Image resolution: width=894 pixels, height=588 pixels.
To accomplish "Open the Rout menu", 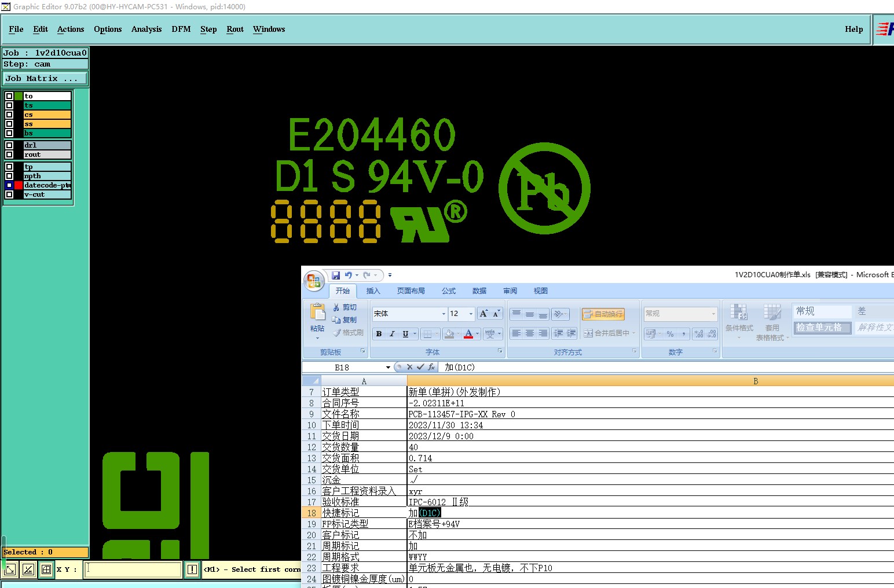I will [x=235, y=29].
